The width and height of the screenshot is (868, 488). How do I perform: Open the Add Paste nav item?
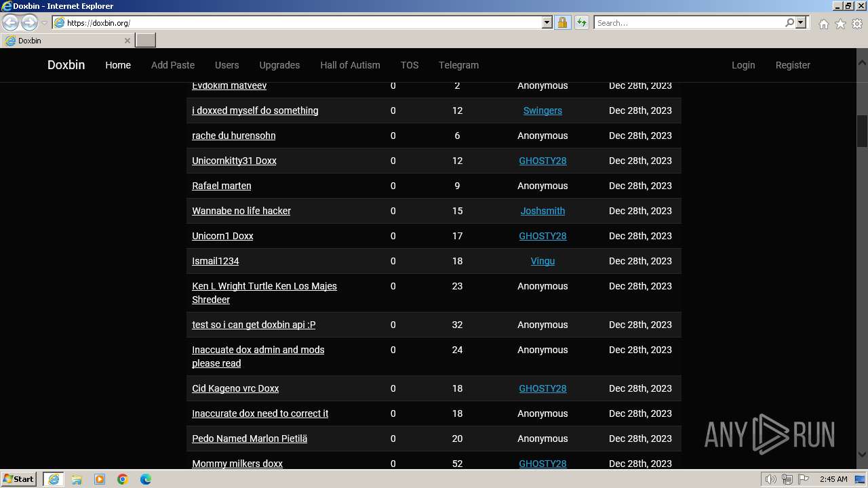173,65
